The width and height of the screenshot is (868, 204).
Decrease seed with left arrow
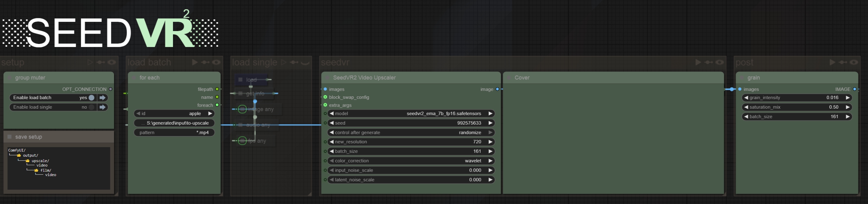pyautogui.click(x=331, y=123)
